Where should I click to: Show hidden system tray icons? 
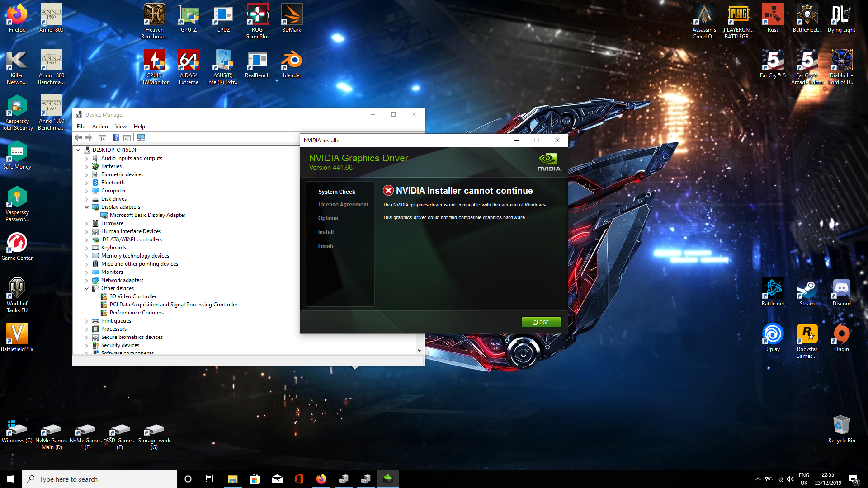point(758,479)
